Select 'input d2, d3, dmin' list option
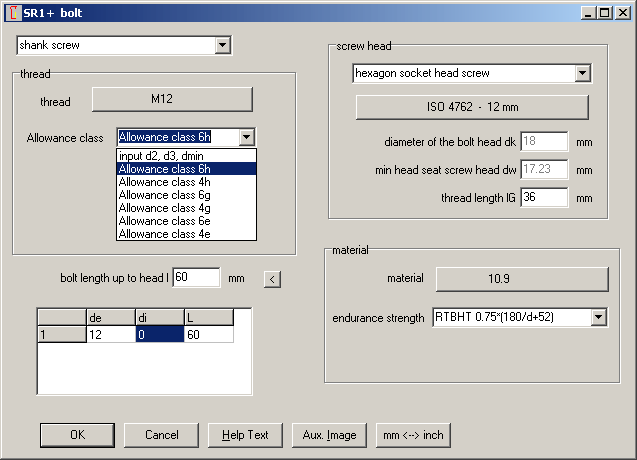 coord(161,156)
